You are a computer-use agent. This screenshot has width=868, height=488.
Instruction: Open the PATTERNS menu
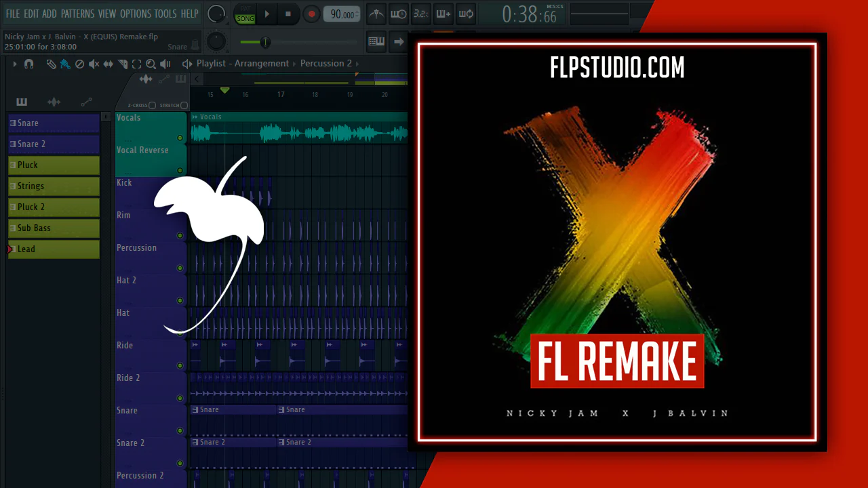click(x=77, y=14)
